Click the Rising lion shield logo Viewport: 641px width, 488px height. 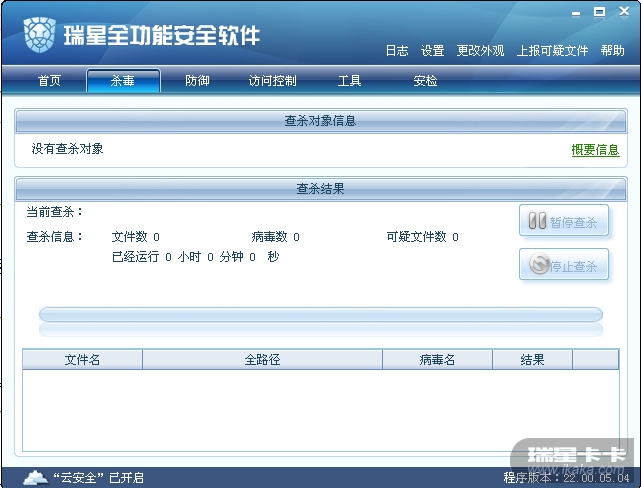(39, 35)
